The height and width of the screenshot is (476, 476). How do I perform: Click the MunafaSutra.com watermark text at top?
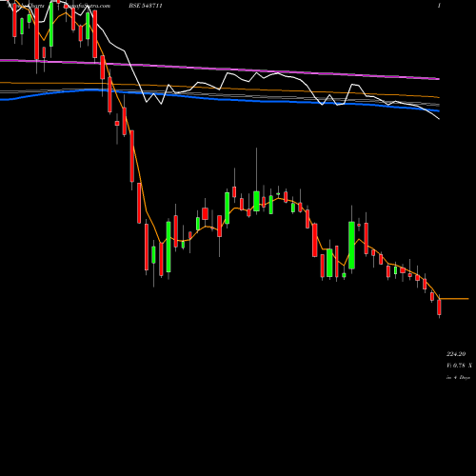pyautogui.click(x=87, y=6)
